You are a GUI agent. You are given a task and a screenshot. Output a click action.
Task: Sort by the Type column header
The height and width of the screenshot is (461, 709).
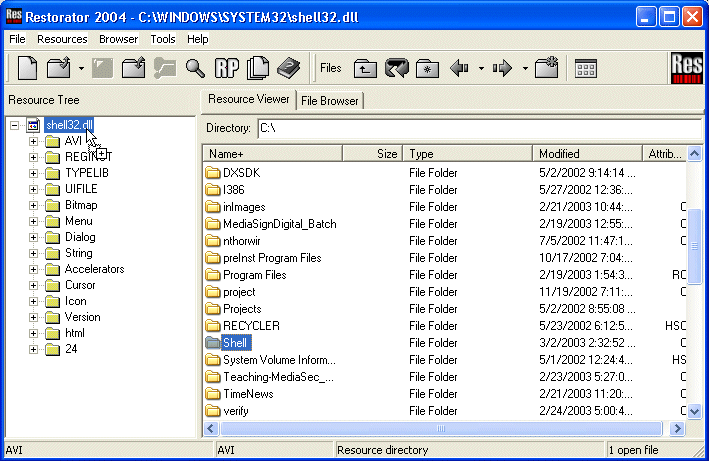pyautogui.click(x=468, y=154)
